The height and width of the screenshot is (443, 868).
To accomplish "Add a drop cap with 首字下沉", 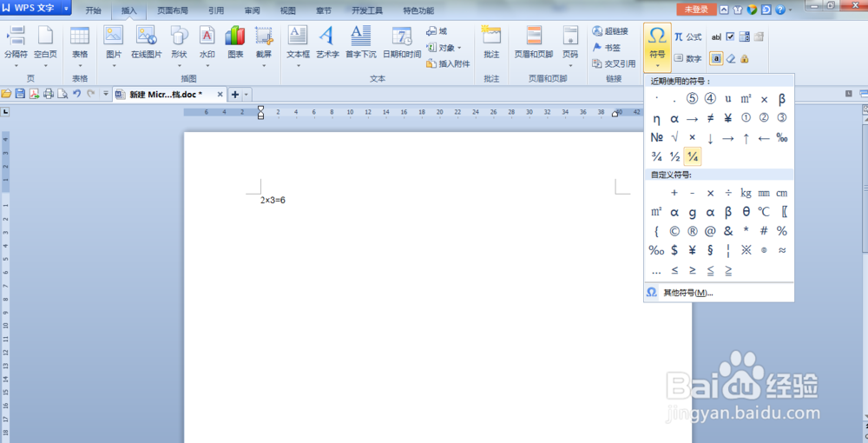I will 361,42.
